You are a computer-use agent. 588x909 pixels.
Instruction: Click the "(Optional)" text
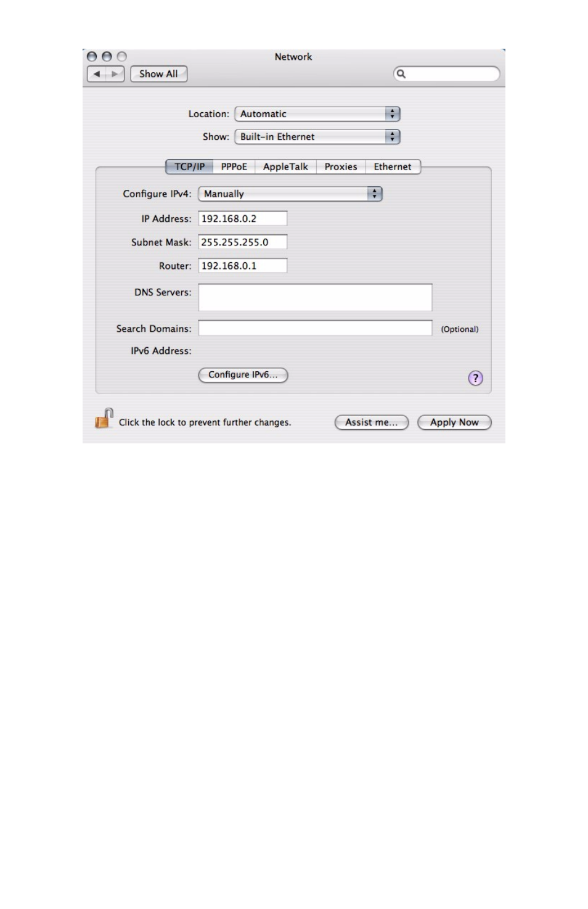(459, 329)
